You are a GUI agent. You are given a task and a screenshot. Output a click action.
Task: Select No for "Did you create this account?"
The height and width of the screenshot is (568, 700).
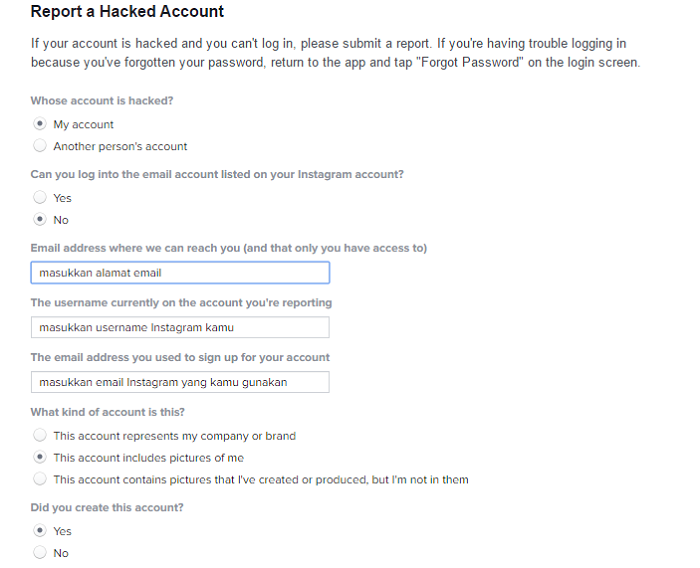[x=40, y=553]
